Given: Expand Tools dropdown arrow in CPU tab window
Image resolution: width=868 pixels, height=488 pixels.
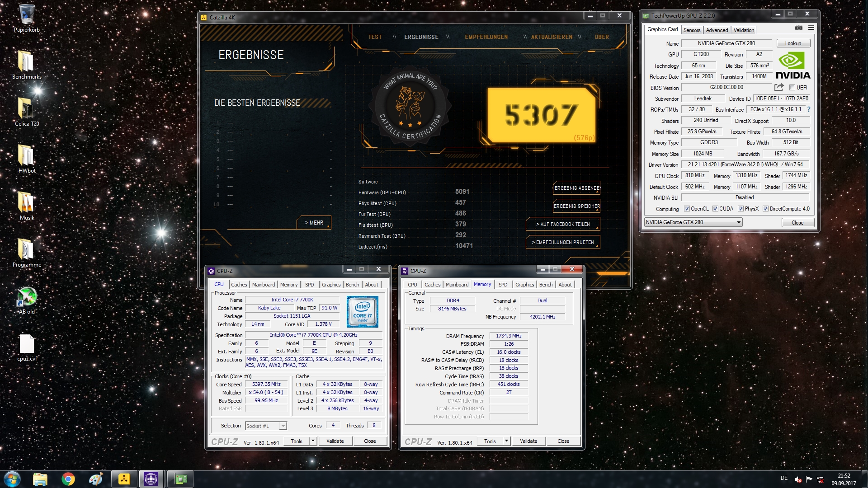Looking at the screenshot, I should point(313,441).
